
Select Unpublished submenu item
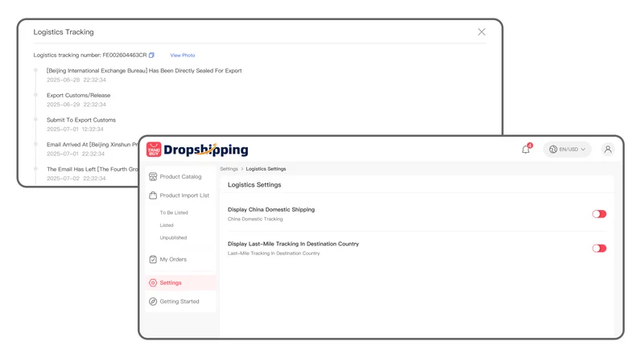[x=173, y=237]
